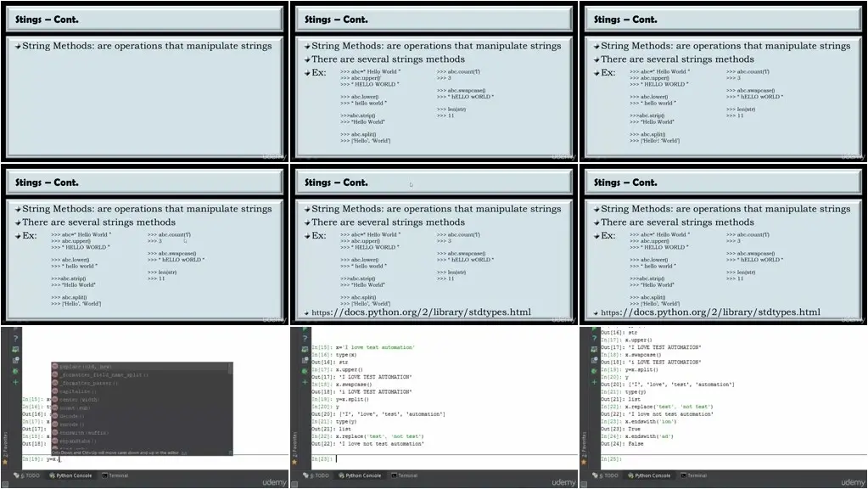Click green settings gear icon in In[25] console frame

pyautogui.click(x=594, y=371)
